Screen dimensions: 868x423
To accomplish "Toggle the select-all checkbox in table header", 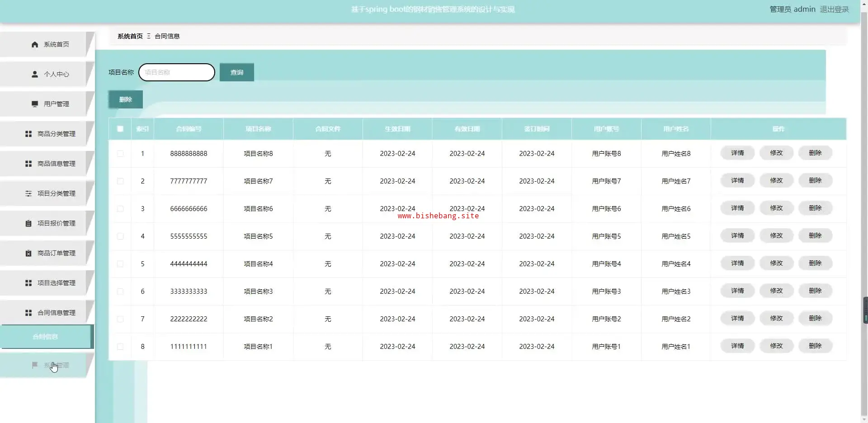I will (x=120, y=129).
